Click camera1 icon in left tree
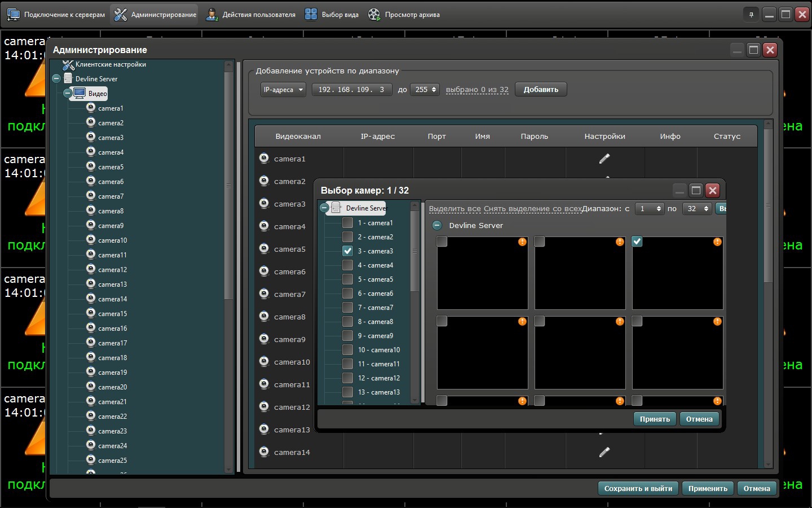This screenshot has width=812, height=508. tap(91, 107)
